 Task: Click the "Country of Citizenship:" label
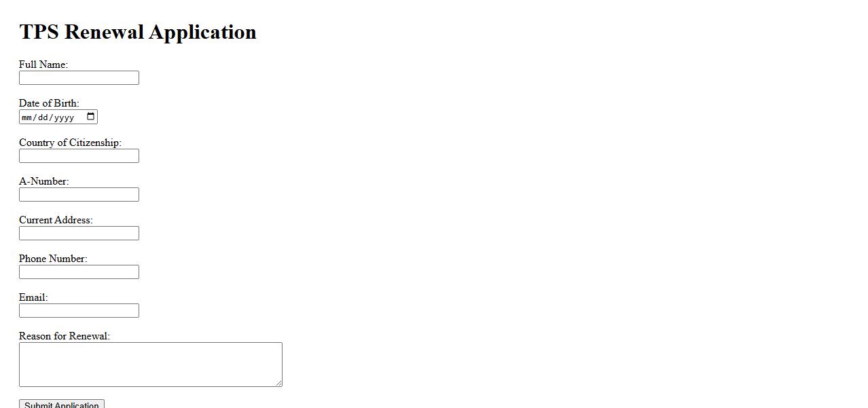click(70, 143)
